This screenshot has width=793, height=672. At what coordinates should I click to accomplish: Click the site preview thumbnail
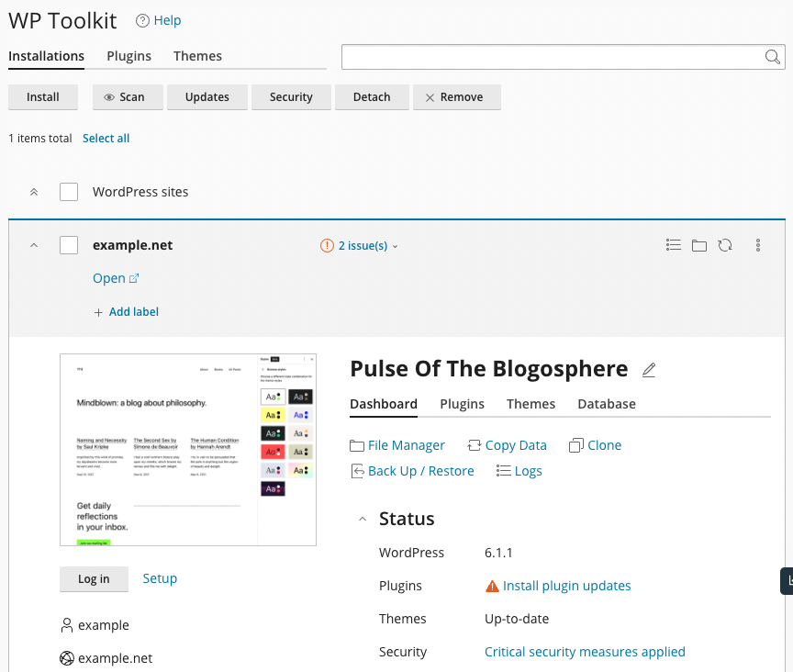pyautogui.click(x=188, y=450)
